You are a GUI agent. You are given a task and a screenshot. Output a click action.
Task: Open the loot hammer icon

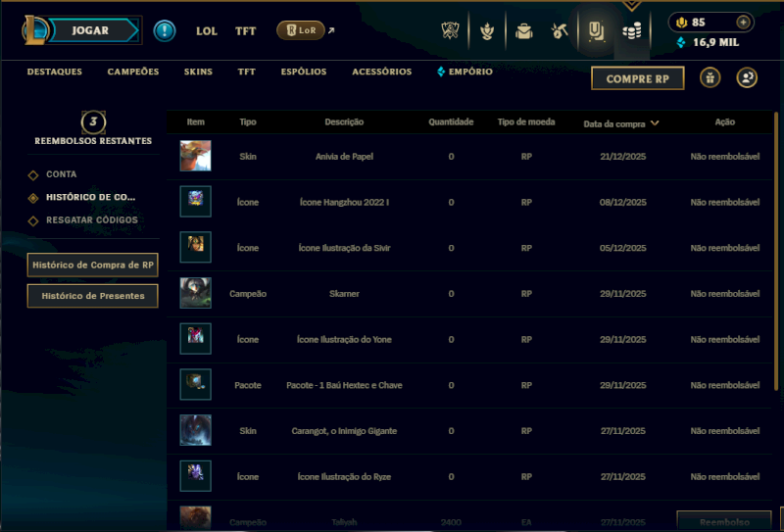point(560,31)
